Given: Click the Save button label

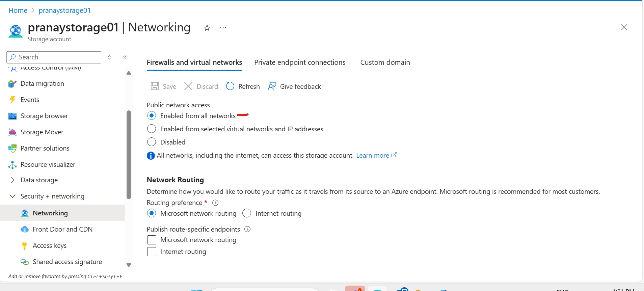Looking at the screenshot, I should [169, 87].
